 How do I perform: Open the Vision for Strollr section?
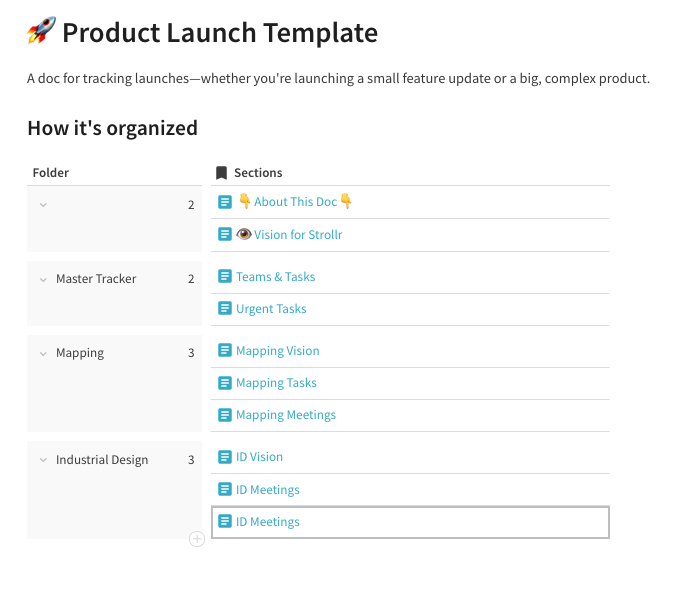pyautogui.click(x=298, y=235)
